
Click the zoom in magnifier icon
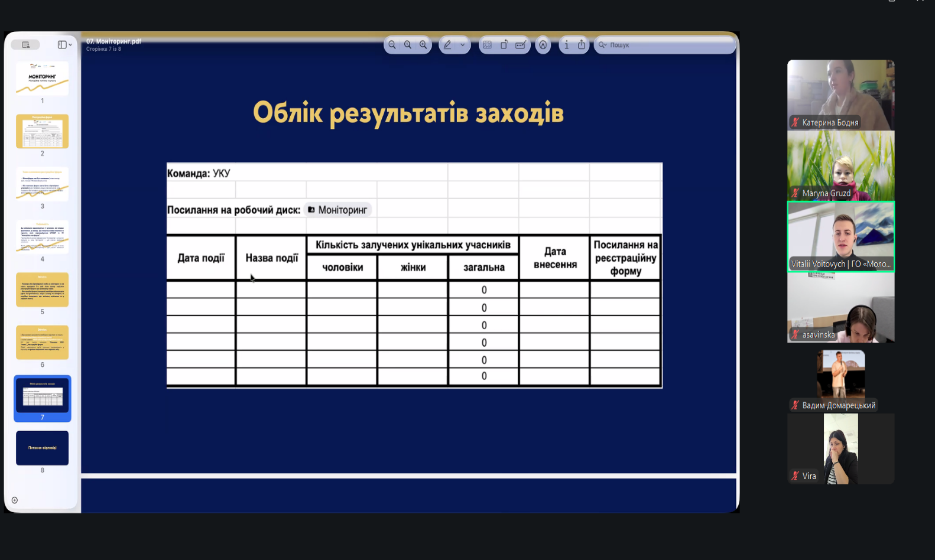423,45
